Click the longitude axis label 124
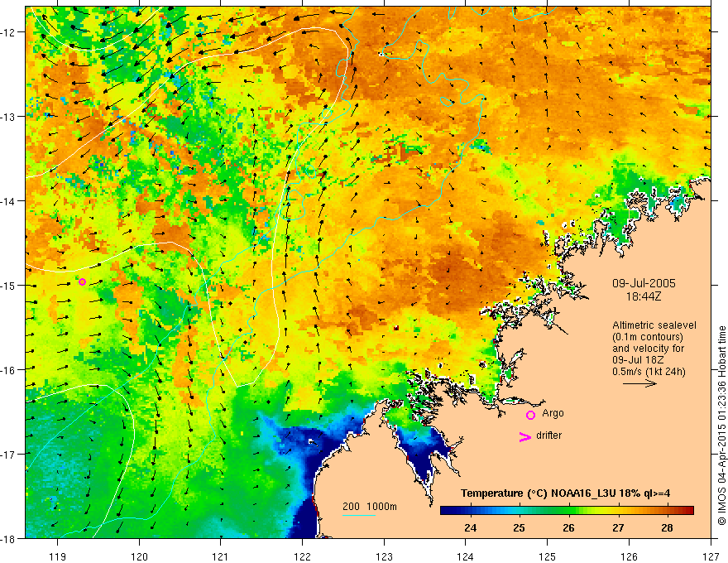Viewport: 728px width, 563px height. 465,556
